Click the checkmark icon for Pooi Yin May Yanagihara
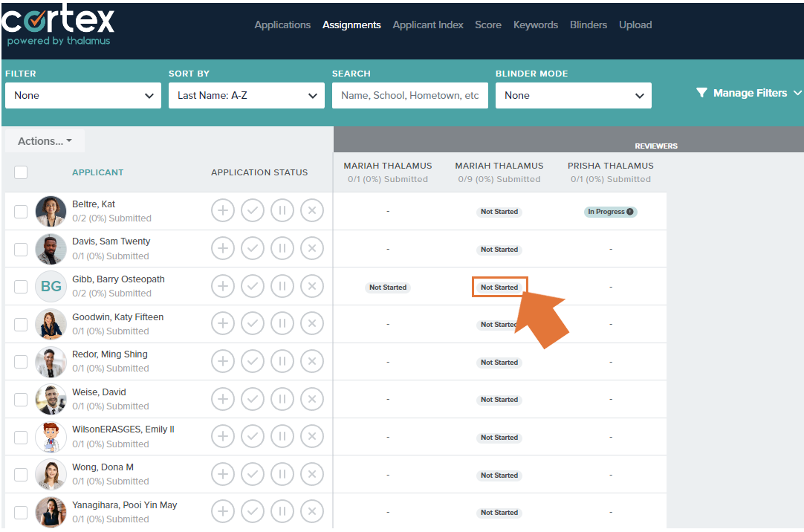Viewport: 804px width, 532px height. point(253,511)
